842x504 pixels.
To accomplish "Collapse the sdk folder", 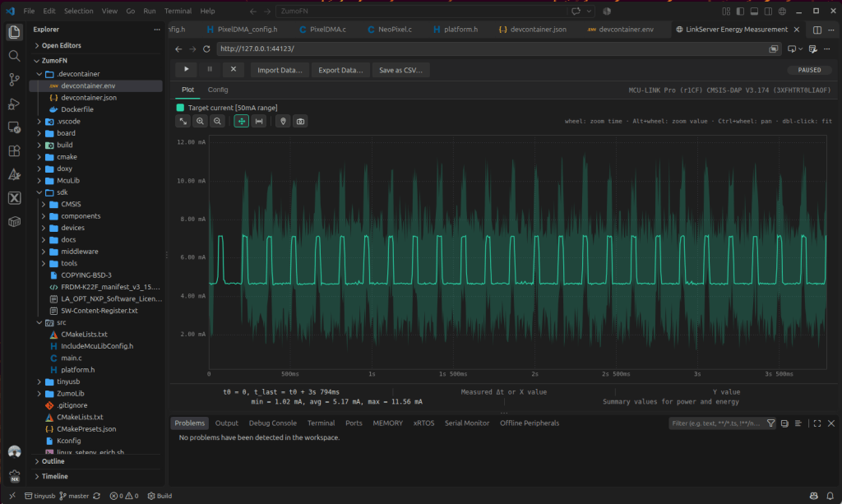I will click(x=39, y=192).
